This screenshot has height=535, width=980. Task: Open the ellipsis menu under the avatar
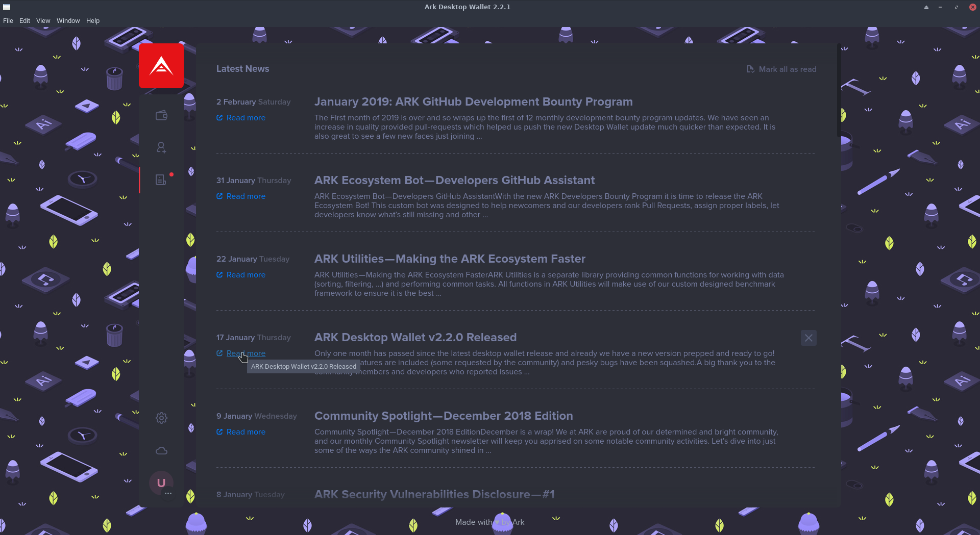168,494
